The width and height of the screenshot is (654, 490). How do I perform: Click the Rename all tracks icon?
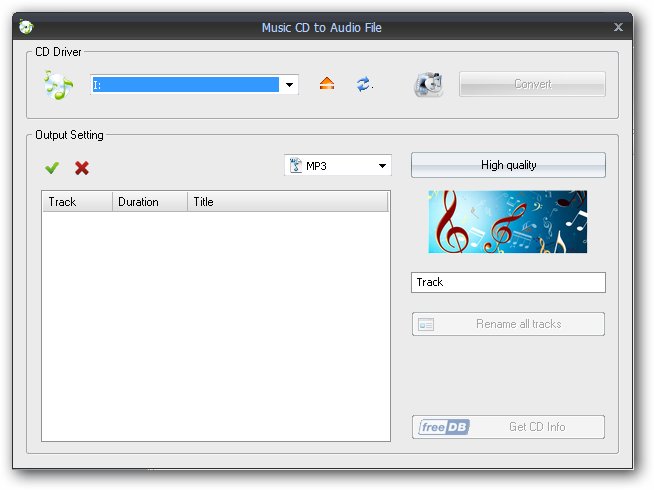(426, 324)
